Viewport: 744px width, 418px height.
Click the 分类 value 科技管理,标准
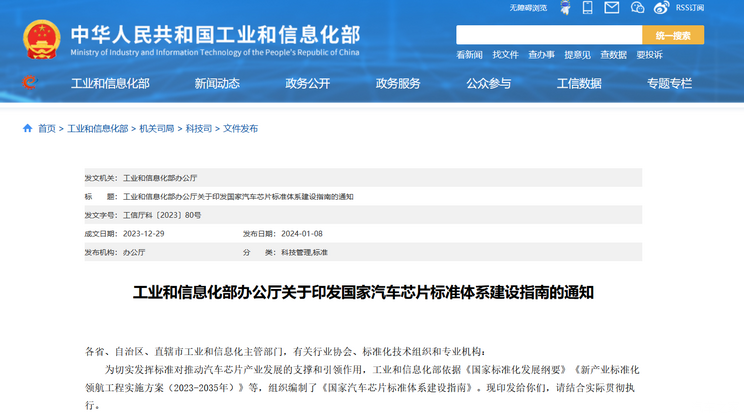[x=304, y=252]
